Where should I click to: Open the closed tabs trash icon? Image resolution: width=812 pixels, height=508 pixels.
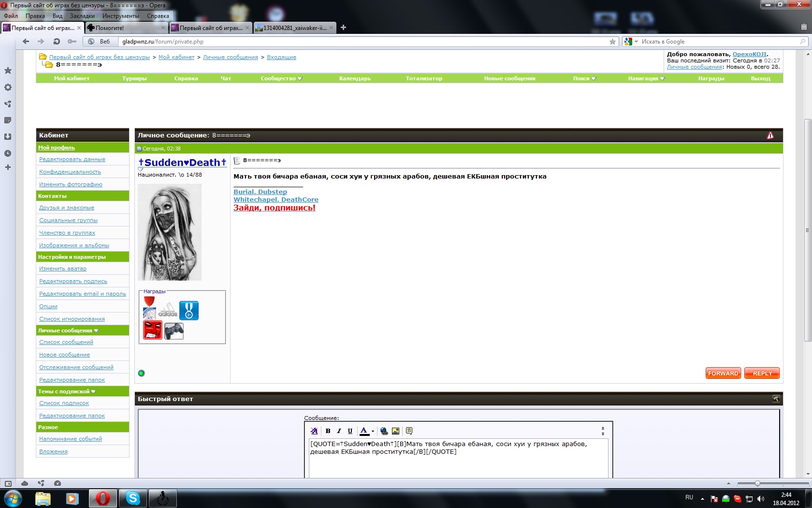[804, 27]
